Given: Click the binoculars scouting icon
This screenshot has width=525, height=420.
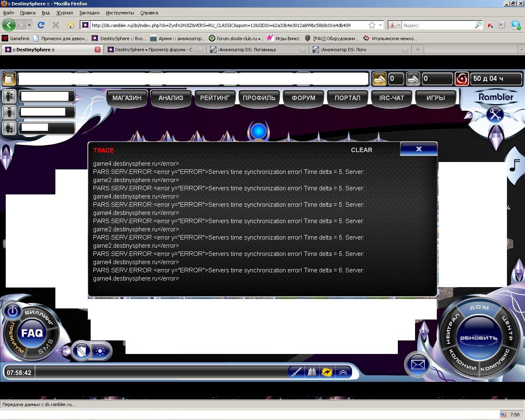Looking at the screenshot, I should tap(312, 372).
